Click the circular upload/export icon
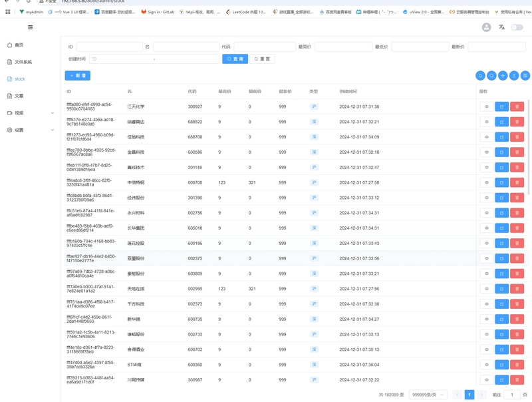 pos(514,76)
